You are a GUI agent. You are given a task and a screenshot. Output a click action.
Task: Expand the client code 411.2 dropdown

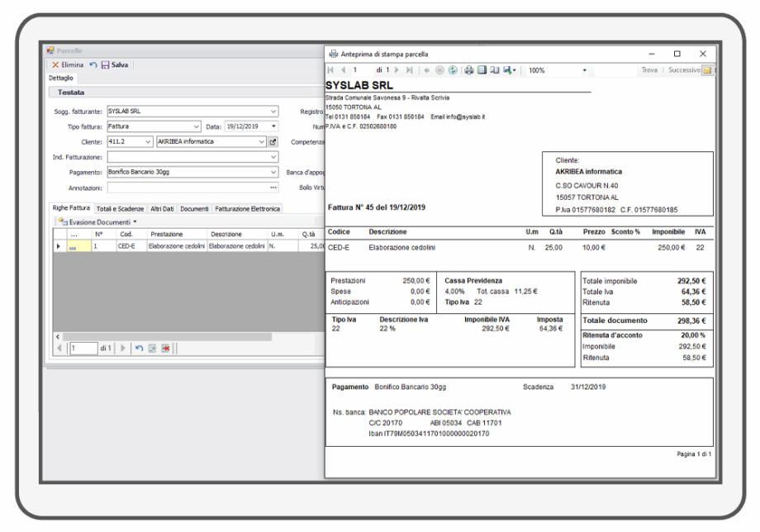pyautogui.click(x=149, y=142)
